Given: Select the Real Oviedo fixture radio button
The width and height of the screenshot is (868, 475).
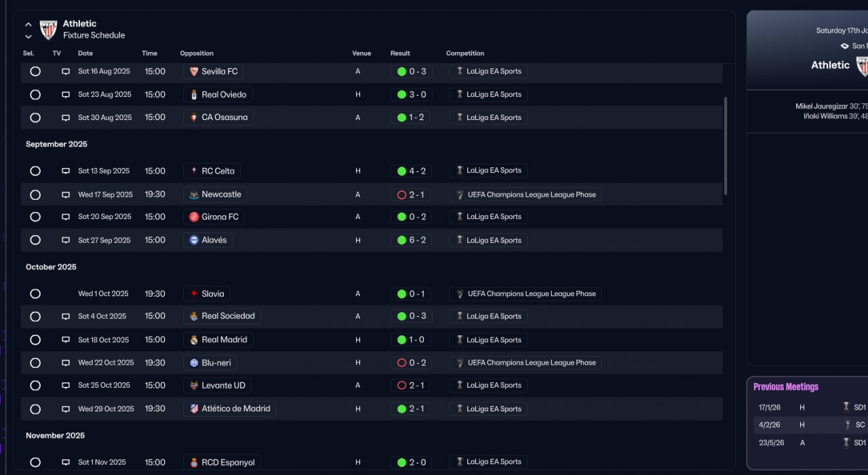Looking at the screenshot, I should click(x=35, y=94).
